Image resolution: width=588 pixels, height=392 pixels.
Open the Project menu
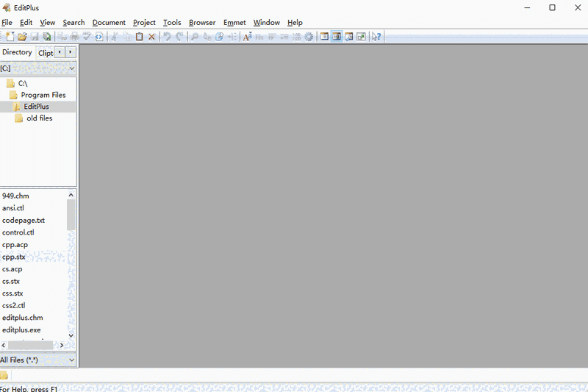[x=144, y=23]
